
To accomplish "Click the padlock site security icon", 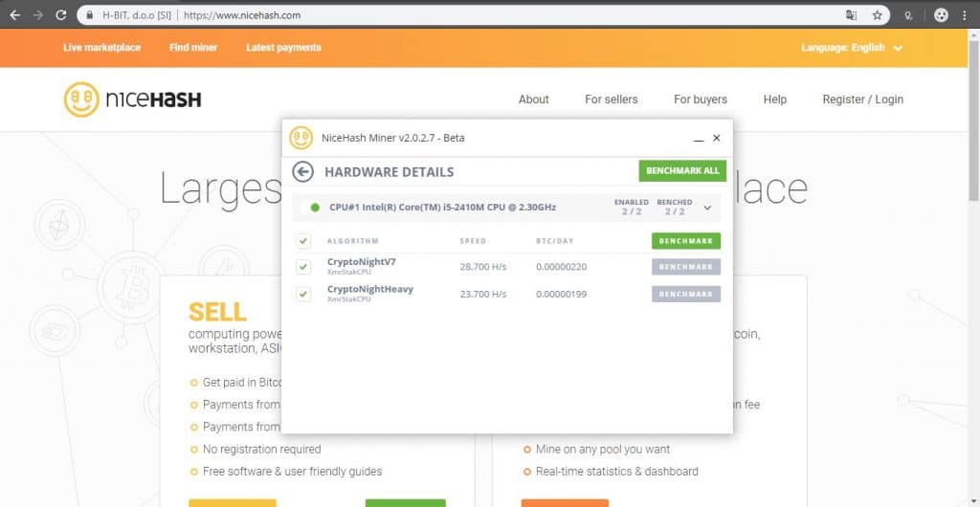I will pos(90,15).
